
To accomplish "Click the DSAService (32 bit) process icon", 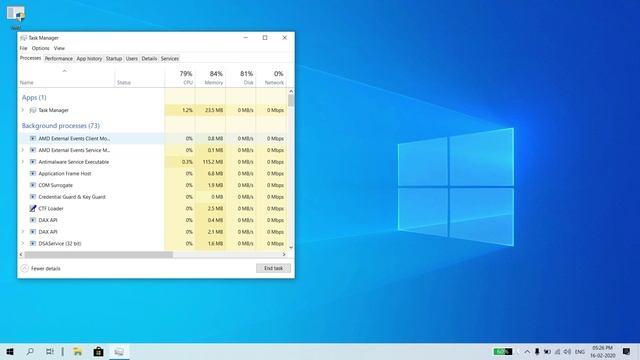I will coord(33,244).
